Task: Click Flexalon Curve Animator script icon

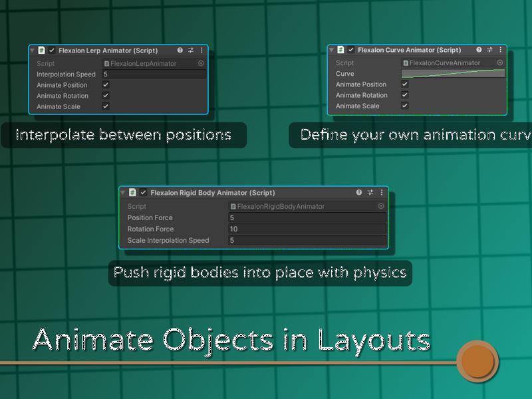Action: coord(340,49)
